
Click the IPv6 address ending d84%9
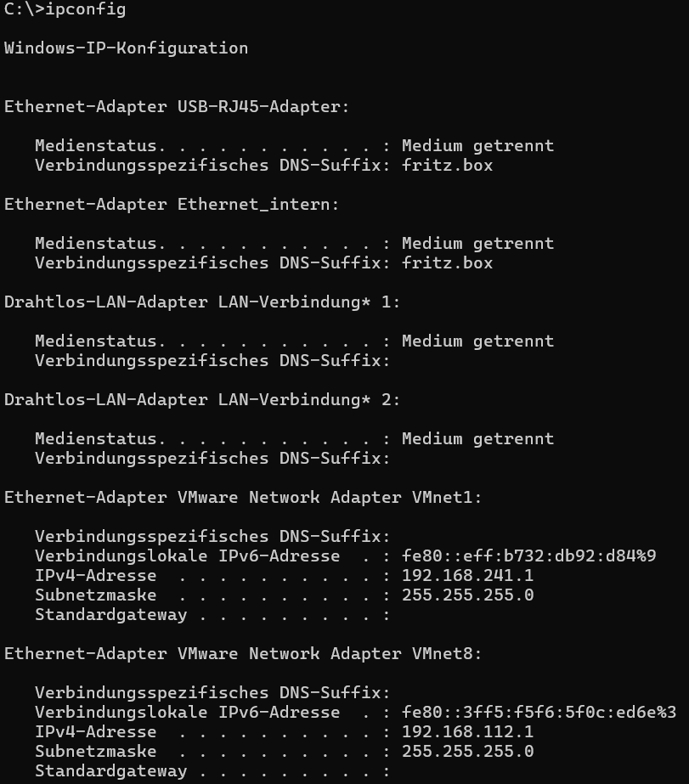529,556
